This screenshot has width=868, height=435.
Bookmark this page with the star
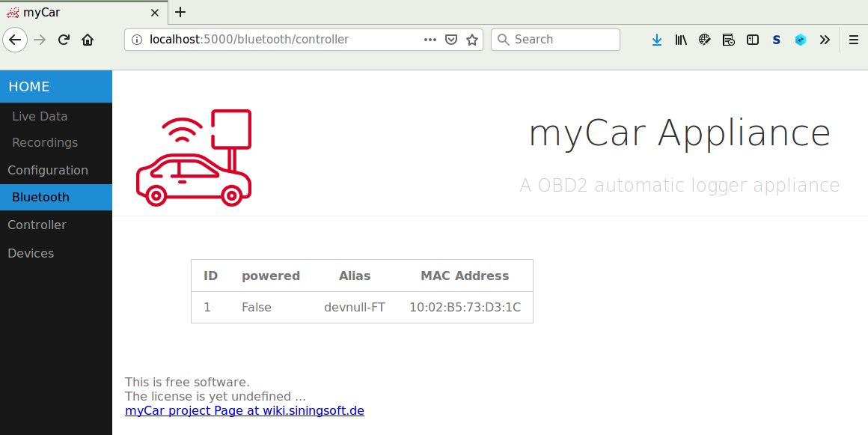point(472,40)
